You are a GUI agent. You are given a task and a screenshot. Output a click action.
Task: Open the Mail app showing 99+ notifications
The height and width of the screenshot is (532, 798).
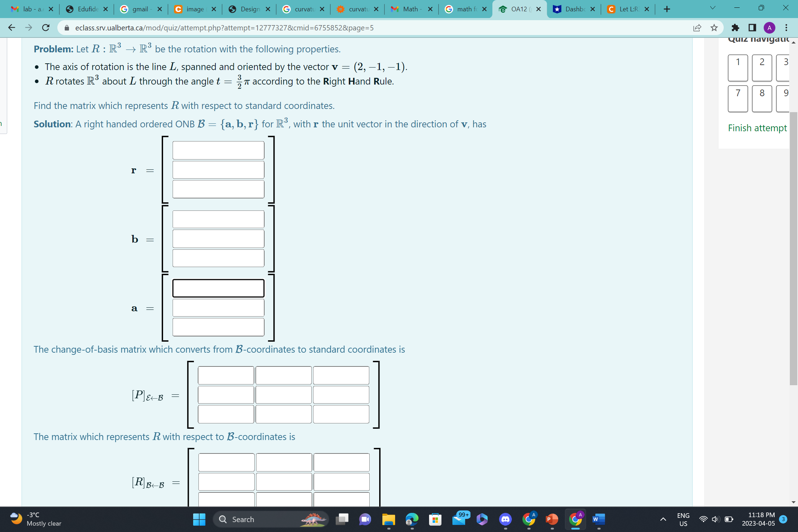click(x=460, y=519)
